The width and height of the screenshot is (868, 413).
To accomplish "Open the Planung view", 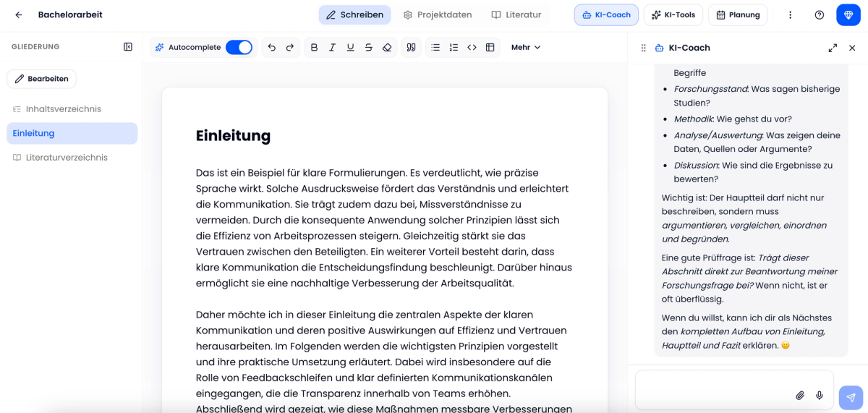I will point(738,14).
